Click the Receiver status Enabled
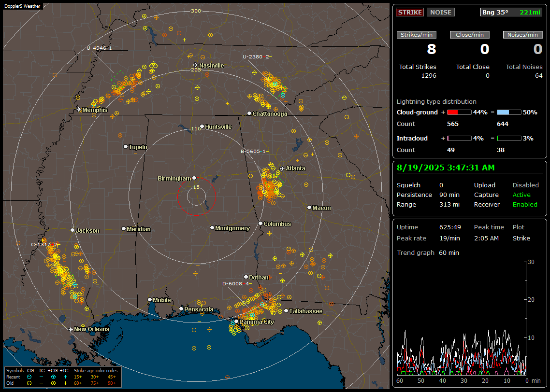Viewport: 550px width, 392px height. [525, 204]
